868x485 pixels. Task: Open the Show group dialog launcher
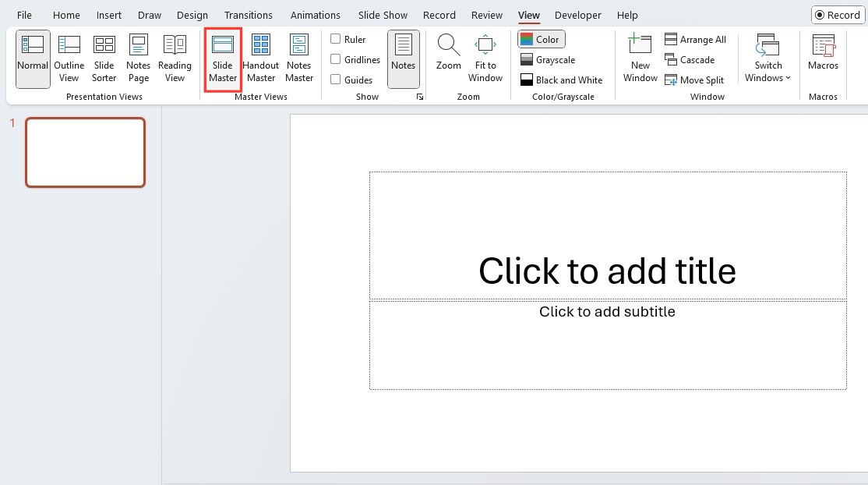point(420,97)
